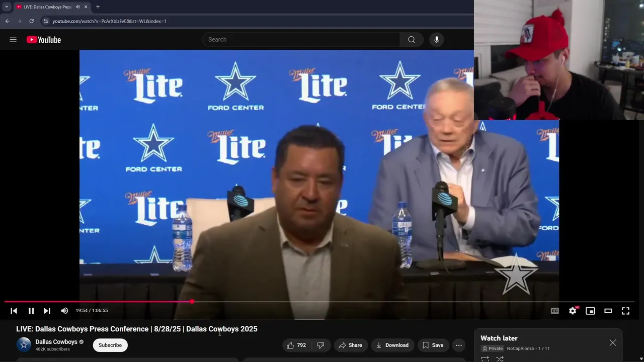Open the tab search dropdown arrow

[7, 7]
